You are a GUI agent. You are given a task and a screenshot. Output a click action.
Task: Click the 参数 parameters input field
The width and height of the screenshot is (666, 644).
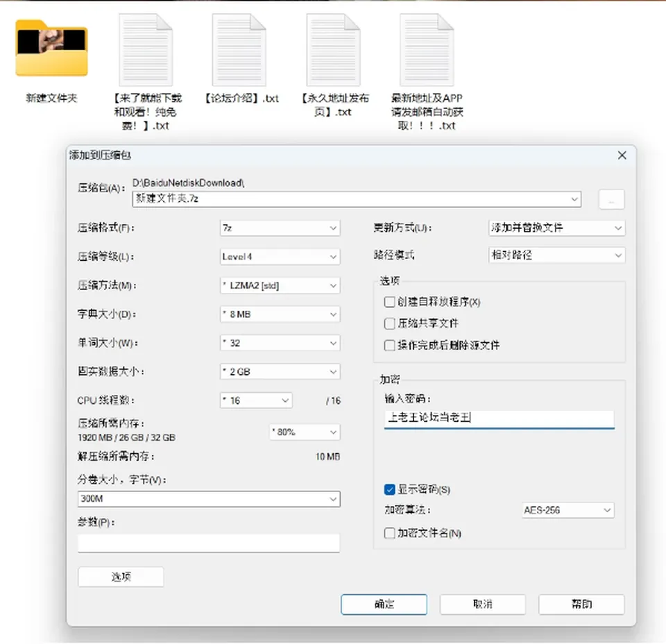[209, 543]
